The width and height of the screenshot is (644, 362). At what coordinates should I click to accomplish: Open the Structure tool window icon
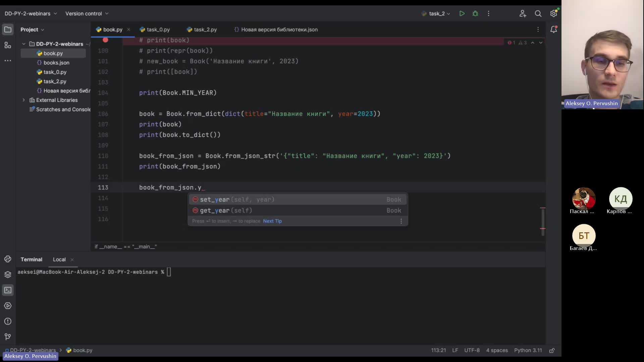tap(8, 45)
